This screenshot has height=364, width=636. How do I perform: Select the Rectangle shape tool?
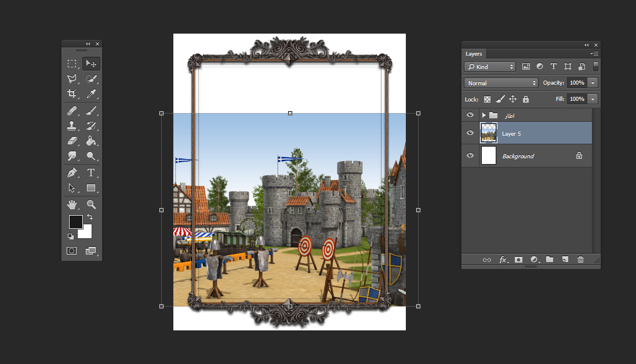[91, 188]
